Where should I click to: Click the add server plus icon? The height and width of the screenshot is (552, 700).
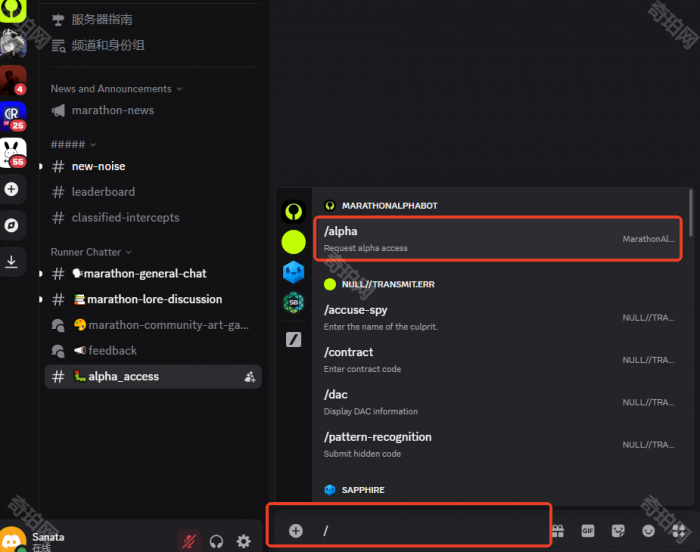[12, 189]
